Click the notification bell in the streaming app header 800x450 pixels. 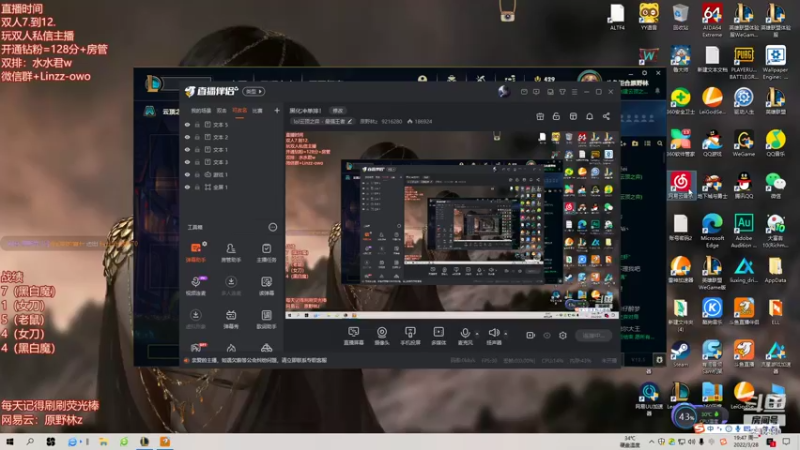[x=589, y=116]
